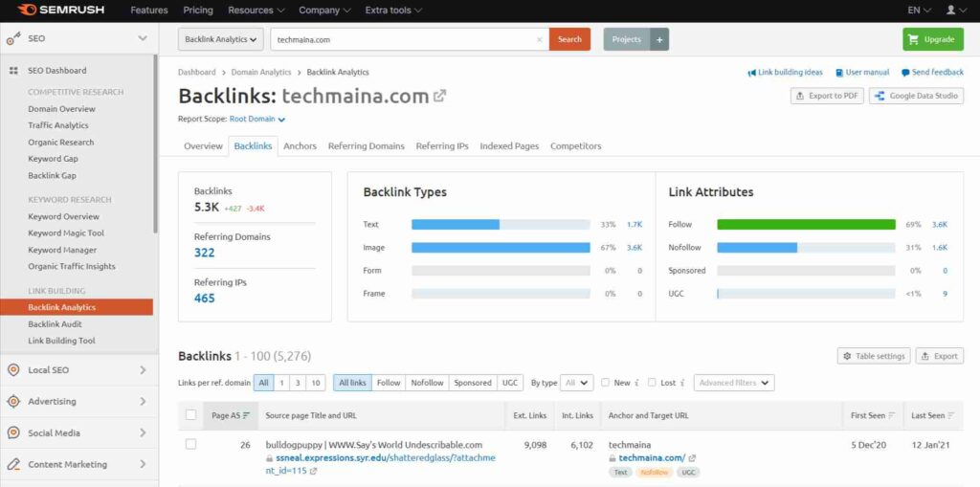Click the Semrush logo
Viewport: 980px width, 487px height.
click(61, 10)
